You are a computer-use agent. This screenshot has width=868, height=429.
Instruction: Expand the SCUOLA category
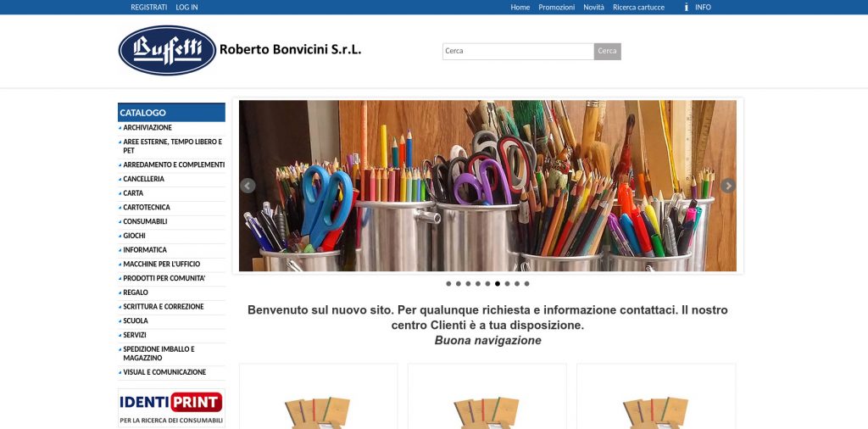pyautogui.click(x=136, y=320)
